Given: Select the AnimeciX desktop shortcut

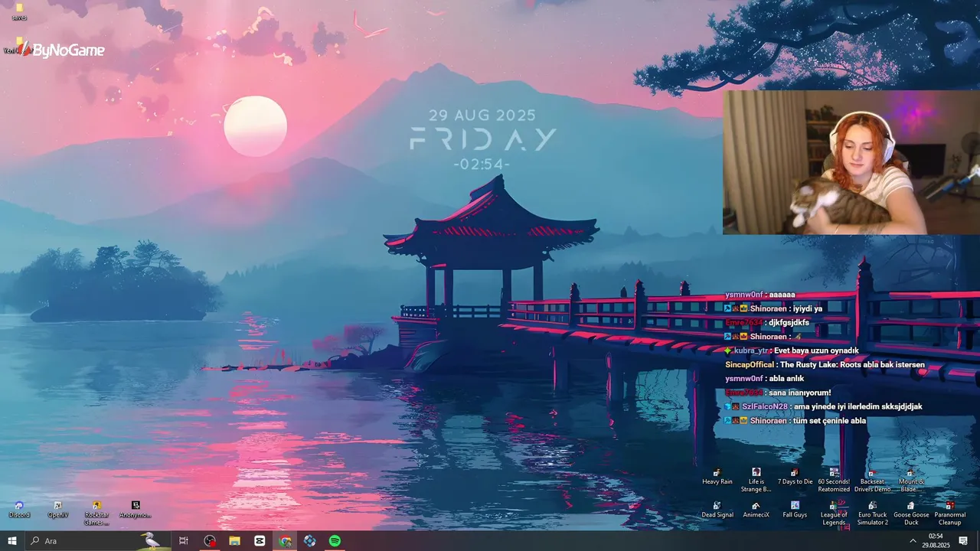Looking at the screenshot, I should pyautogui.click(x=756, y=510).
